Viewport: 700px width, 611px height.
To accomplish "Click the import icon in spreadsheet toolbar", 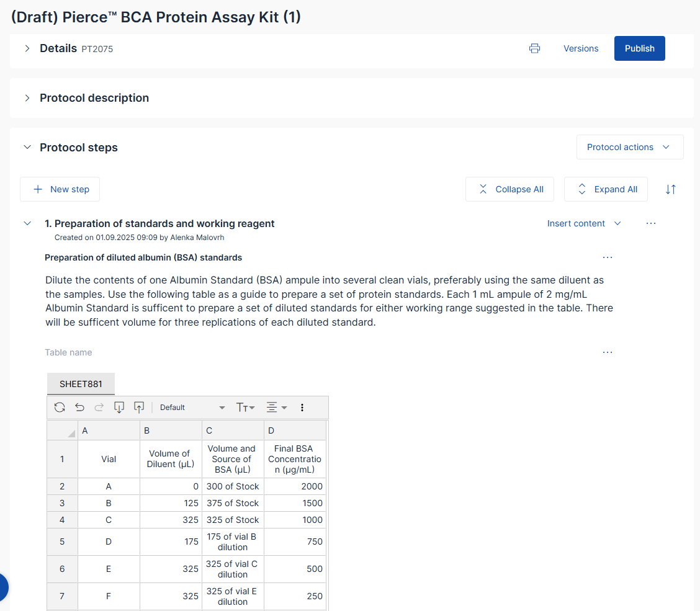I will click(x=119, y=408).
